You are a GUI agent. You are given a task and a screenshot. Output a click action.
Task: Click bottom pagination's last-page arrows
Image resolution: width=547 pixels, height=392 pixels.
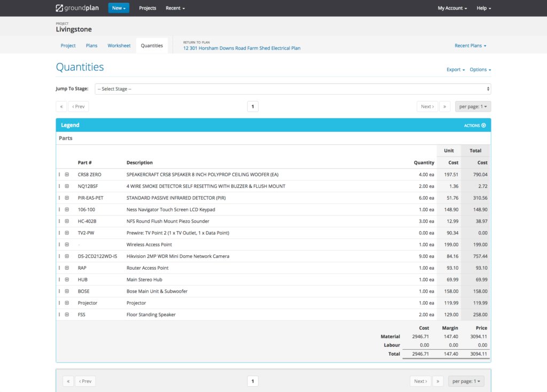tap(439, 381)
